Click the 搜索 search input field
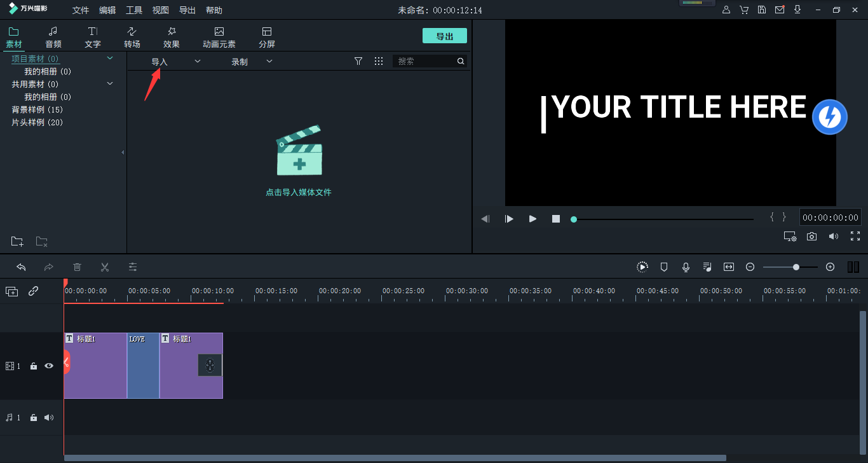The image size is (868, 463). click(x=424, y=61)
